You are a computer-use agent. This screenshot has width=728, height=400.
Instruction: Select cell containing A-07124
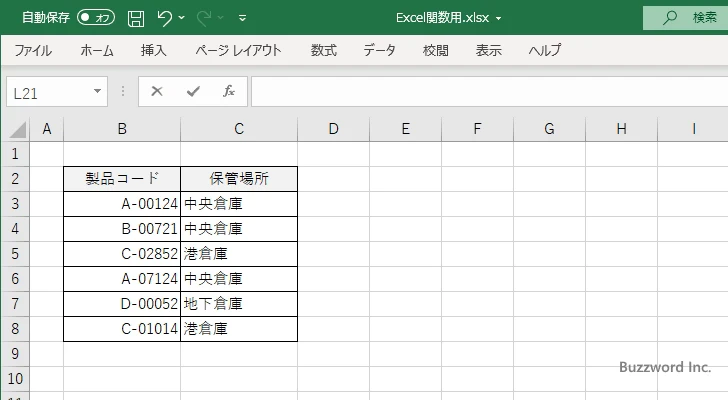122,279
